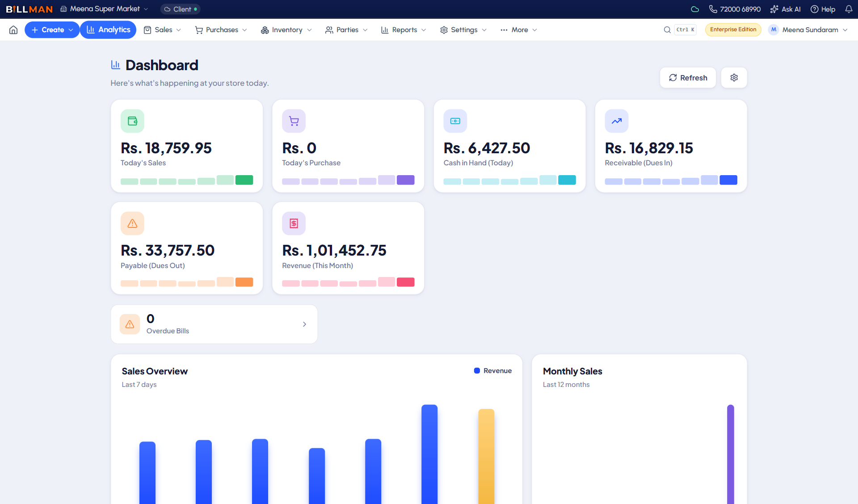The height and width of the screenshot is (504, 858).
Task: Click the dark green Today's Sales bar segment
Action: tap(244, 180)
